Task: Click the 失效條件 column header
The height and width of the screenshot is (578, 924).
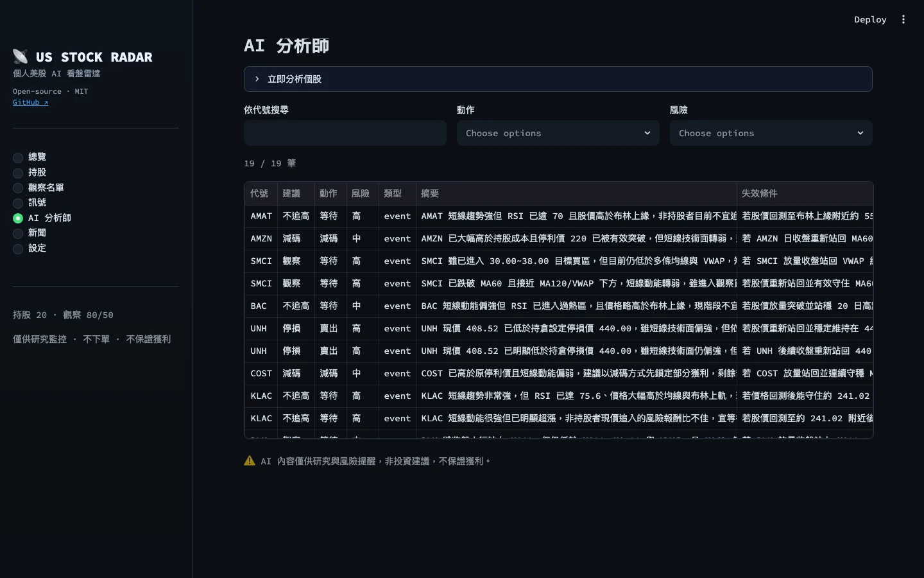Action: click(x=805, y=193)
